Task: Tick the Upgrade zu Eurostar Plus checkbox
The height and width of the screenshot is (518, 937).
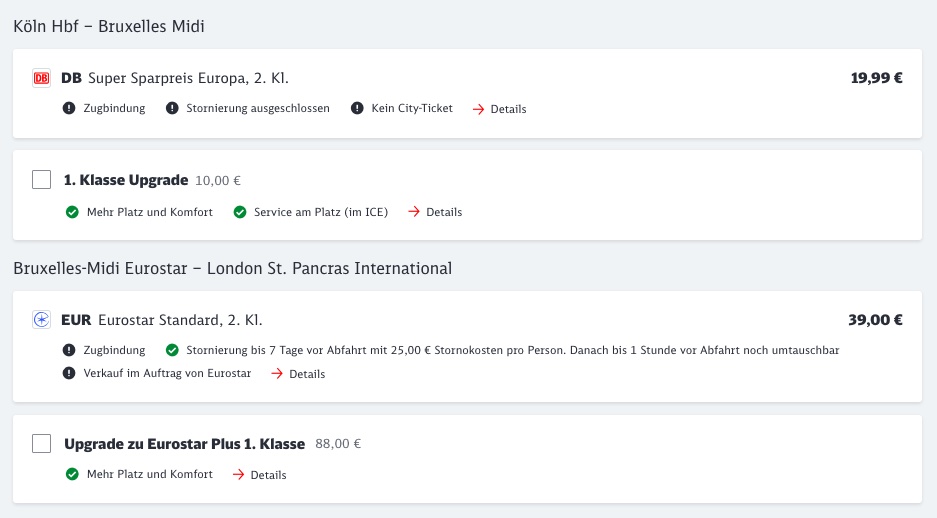Action: tap(41, 443)
